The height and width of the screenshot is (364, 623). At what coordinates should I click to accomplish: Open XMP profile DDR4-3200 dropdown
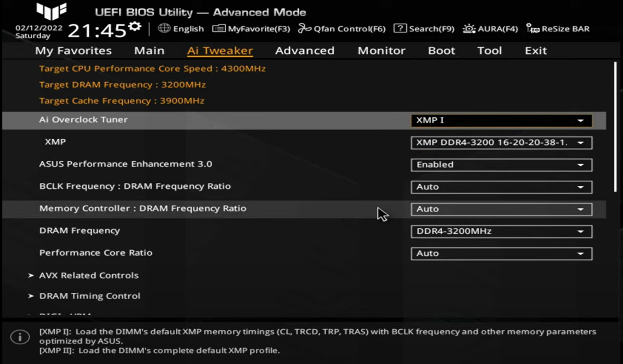[501, 143]
